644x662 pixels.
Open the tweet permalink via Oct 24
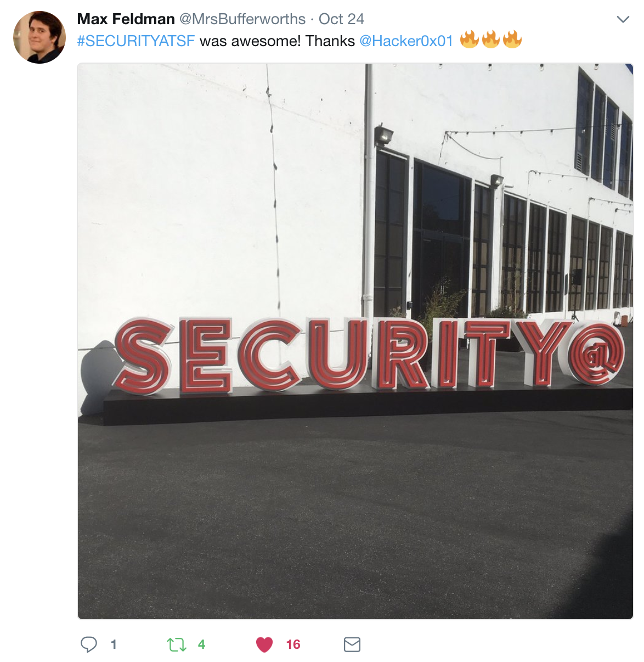point(341,19)
